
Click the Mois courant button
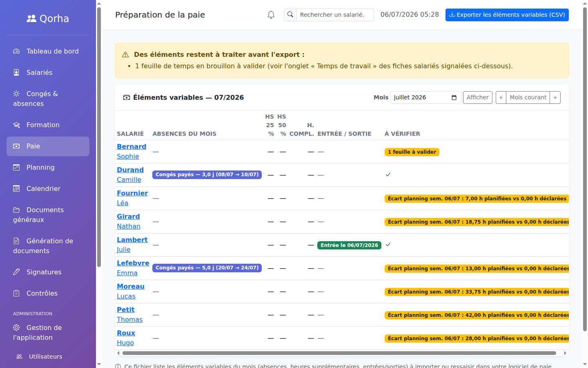pyautogui.click(x=528, y=97)
